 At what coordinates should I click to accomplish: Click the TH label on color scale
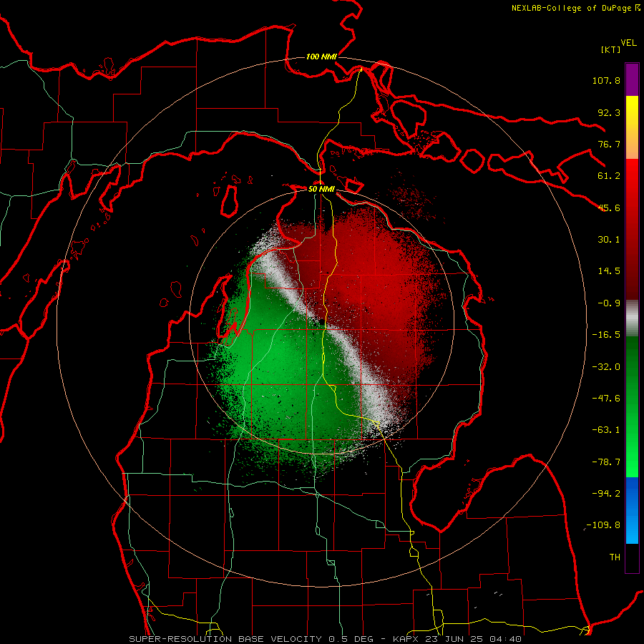(615, 557)
